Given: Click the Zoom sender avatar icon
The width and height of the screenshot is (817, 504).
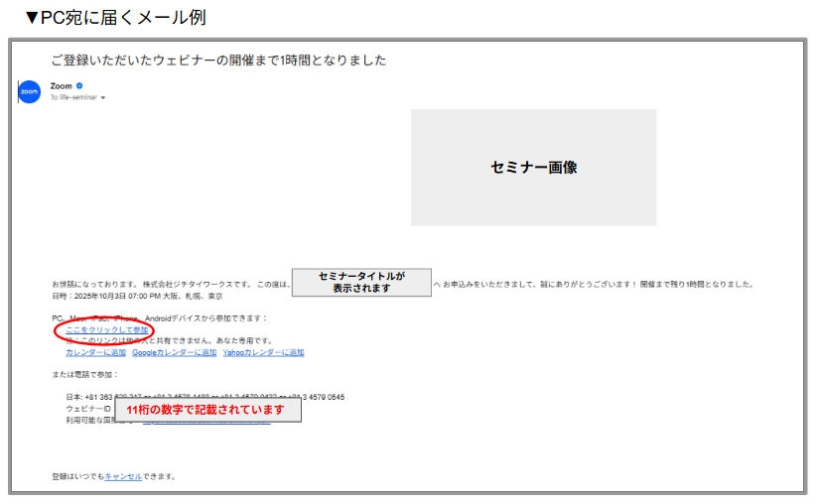Looking at the screenshot, I should tap(30, 91).
